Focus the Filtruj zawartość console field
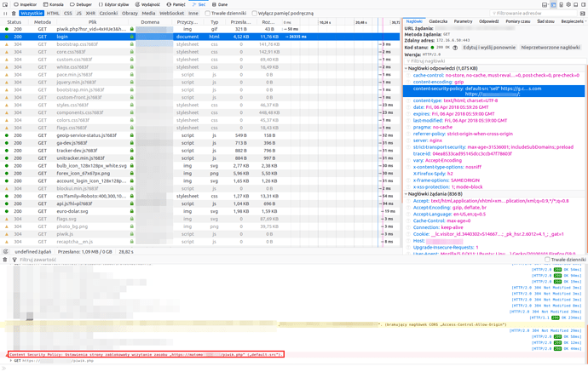The image size is (588, 372). click(280, 260)
